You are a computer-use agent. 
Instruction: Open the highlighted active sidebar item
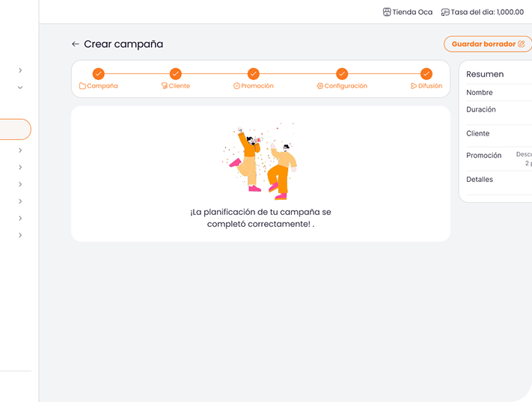(15, 130)
